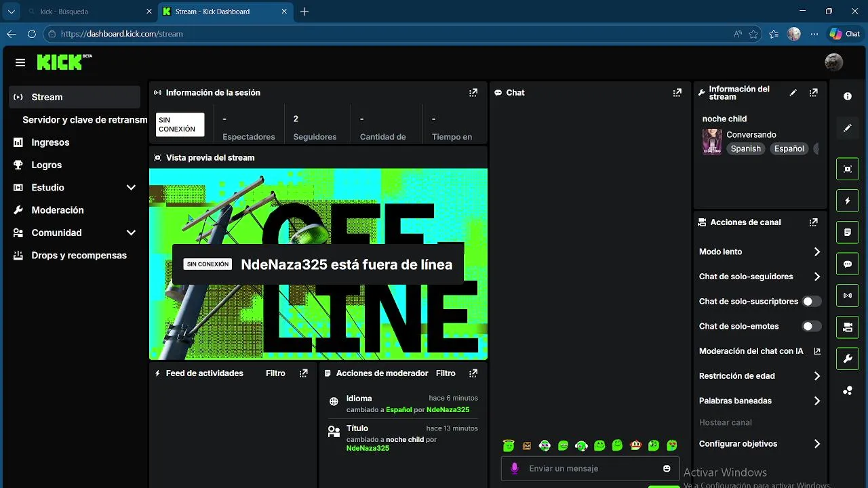This screenshot has height=488, width=868.
Task: Pop out the Información de la sesión panel
Action: tap(473, 93)
